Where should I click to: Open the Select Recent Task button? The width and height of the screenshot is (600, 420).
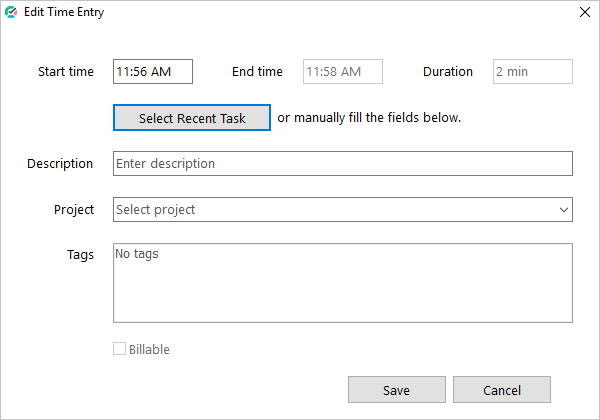click(192, 118)
